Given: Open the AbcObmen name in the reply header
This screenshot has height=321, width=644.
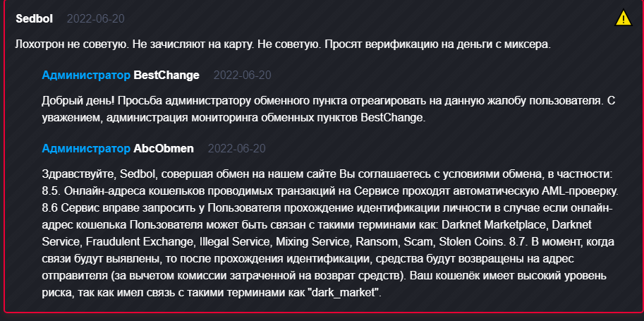Looking at the screenshot, I should click(164, 148).
